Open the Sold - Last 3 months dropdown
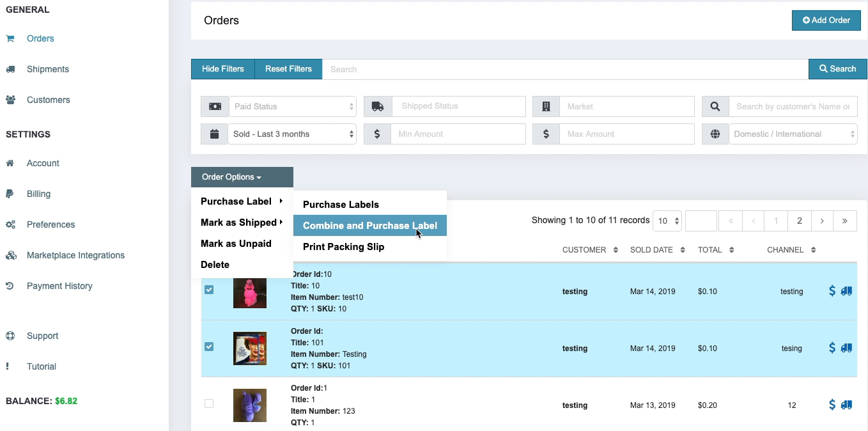Viewport: 868px width, 431px height. pyautogui.click(x=292, y=134)
